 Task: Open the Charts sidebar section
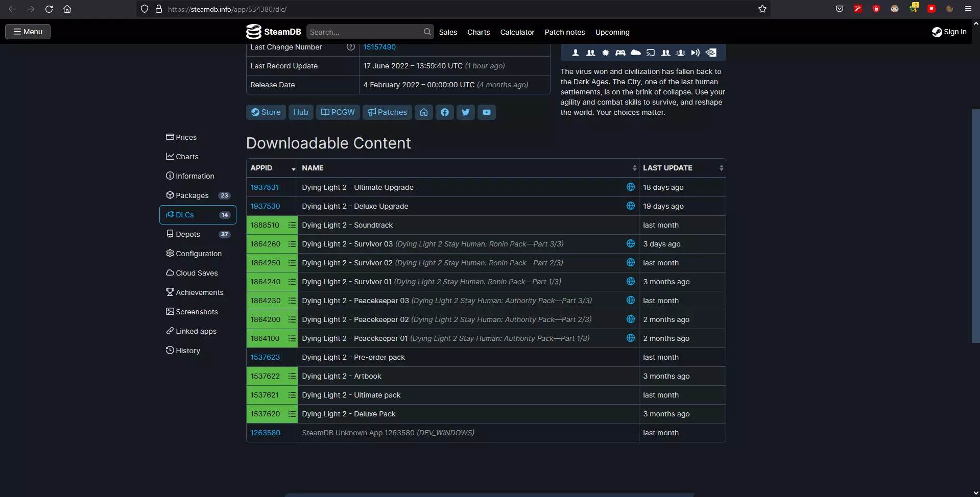182,157
